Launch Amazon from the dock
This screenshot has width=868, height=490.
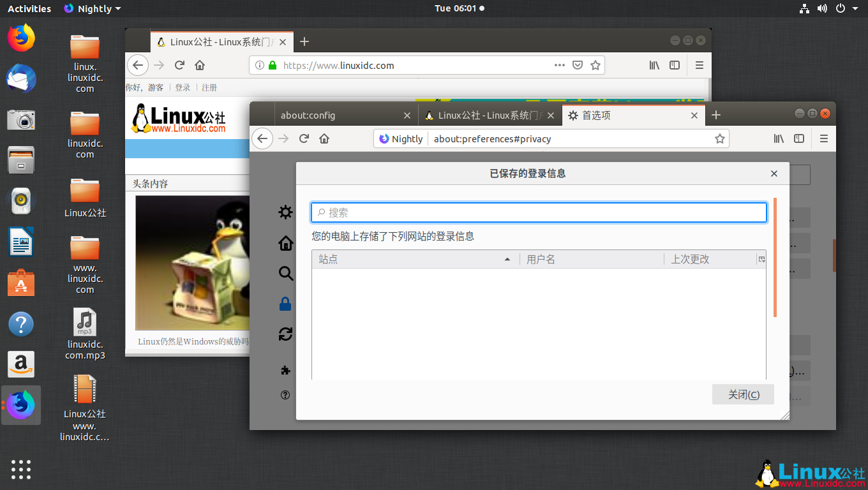[x=21, y=364]
